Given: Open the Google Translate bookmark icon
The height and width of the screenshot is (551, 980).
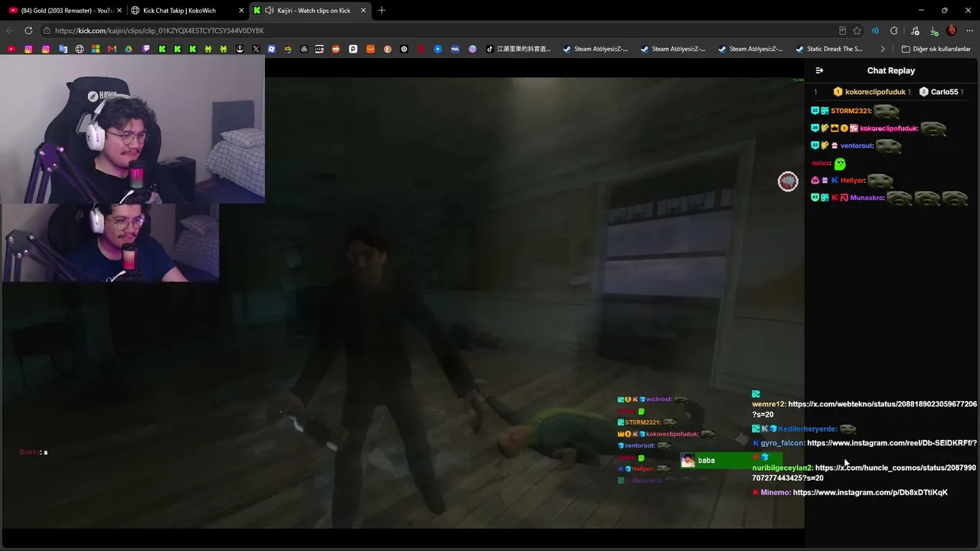Looking at the screenshot, I should (x=63, y=49).
